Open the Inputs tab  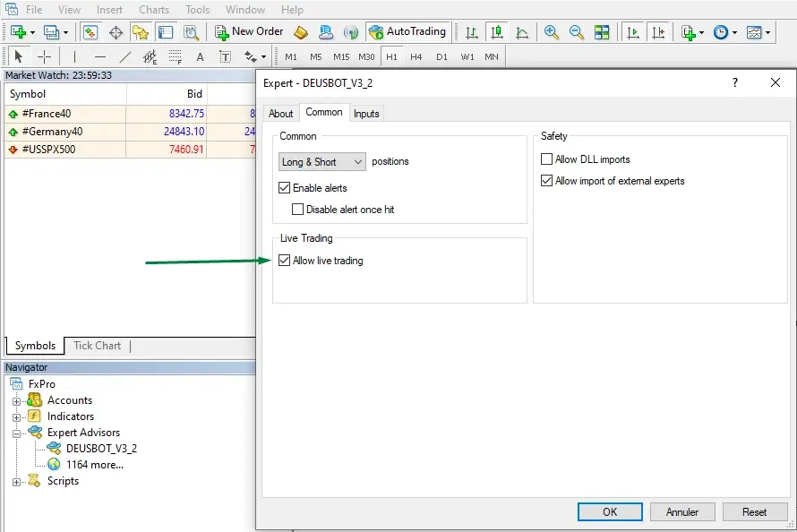click(366, 114)
